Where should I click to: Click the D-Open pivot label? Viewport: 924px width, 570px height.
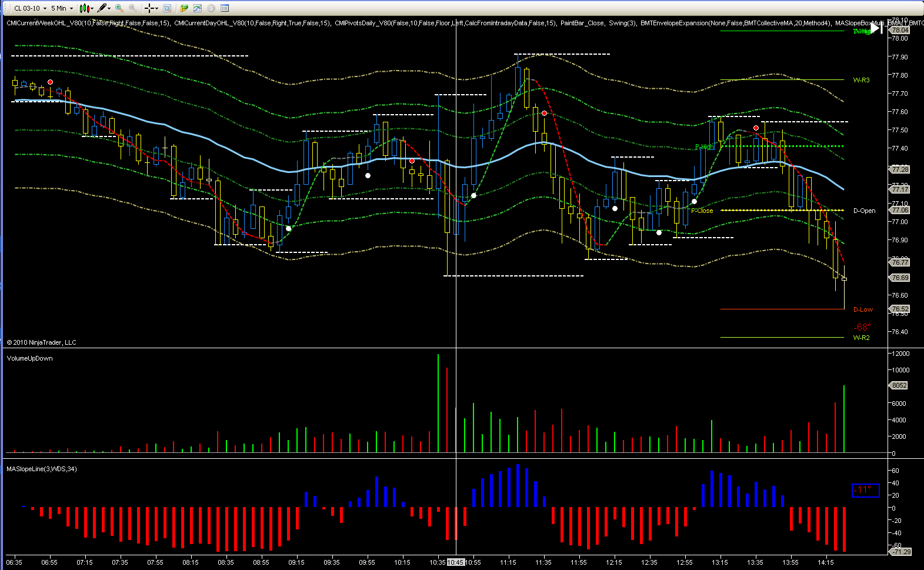[864, 211]
